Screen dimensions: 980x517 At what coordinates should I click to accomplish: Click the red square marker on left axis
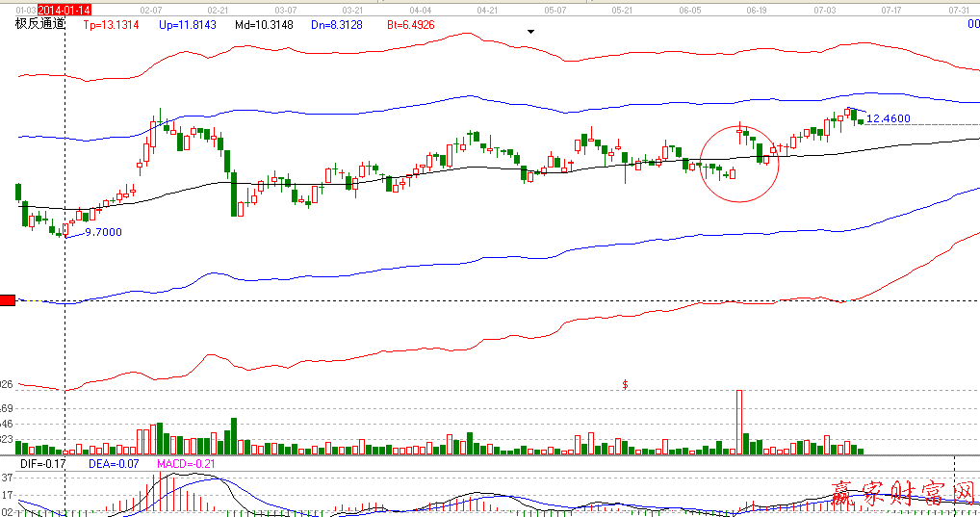pos(8,301)
